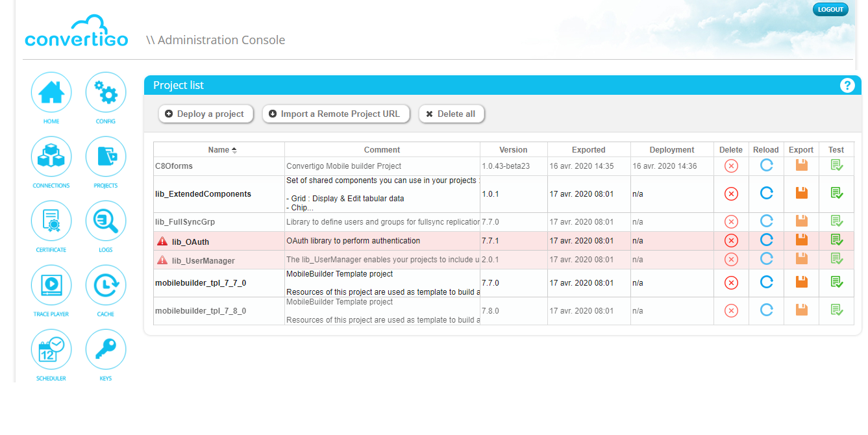Open the Projects sidebar icon

pyautogui.click(x=106, y=156)
